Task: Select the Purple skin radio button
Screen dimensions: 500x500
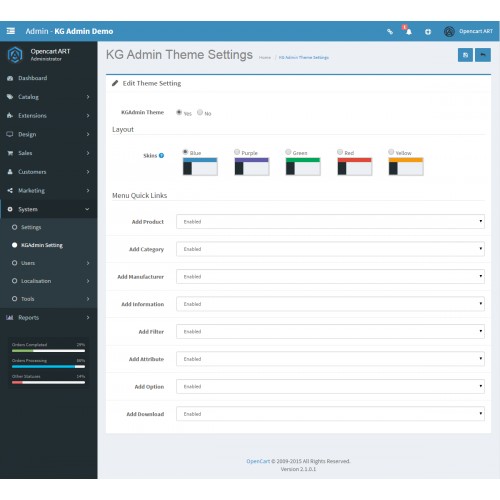Action: tap(237, 152)
